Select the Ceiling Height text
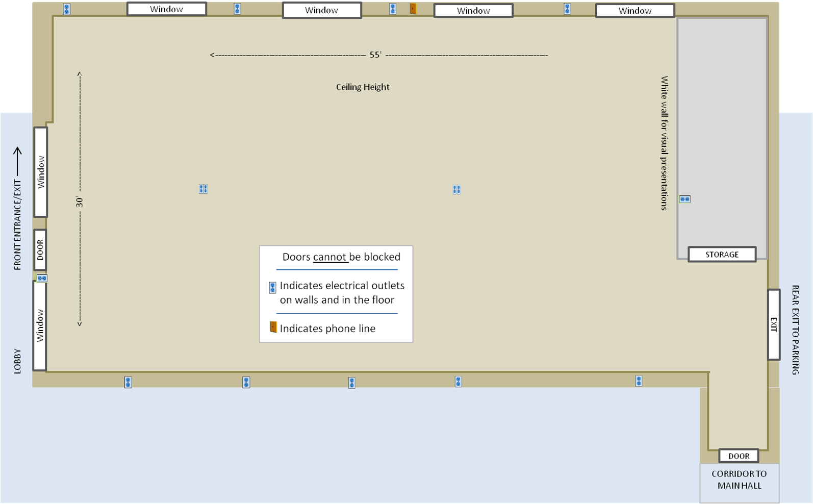Screen dimensions: 813x504 (x=363, y=87)
